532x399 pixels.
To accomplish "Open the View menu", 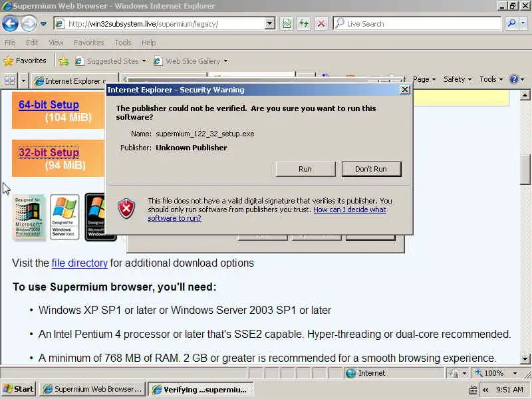I will pyautogui.click(x=56, y=43).
